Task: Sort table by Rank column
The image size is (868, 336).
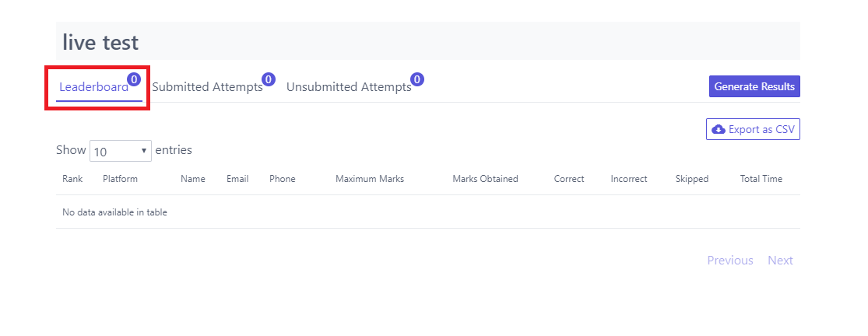Action: [x=72, y=179]
